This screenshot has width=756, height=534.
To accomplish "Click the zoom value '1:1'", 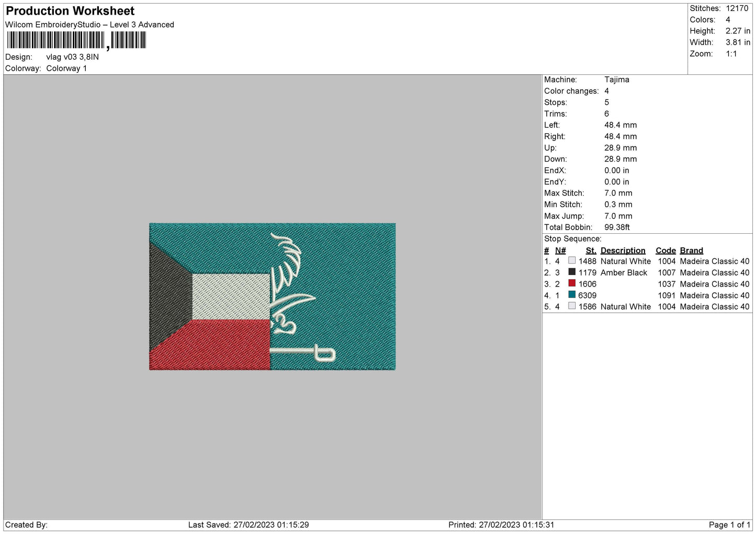I will point(731,54).
